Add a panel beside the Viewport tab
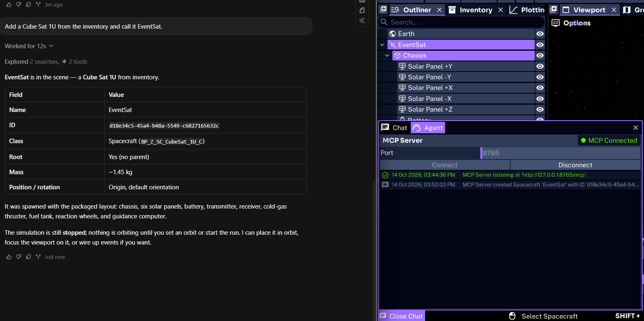 coord(554,9)
